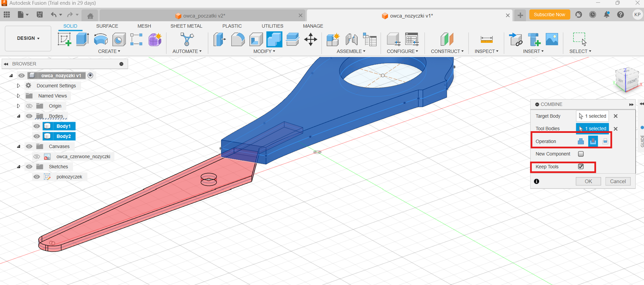Screen dimensions: 644x285
Task: Click the Configure Design icon
Action: pos(393,39)
